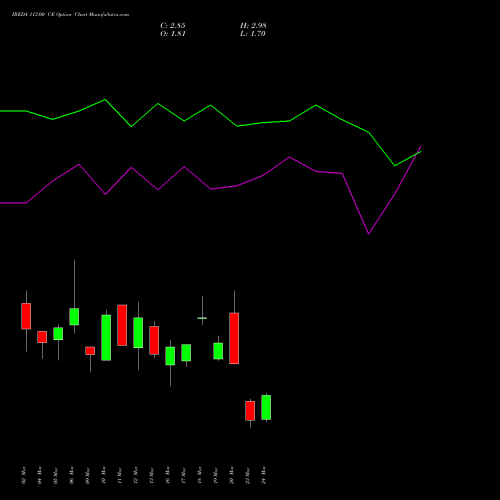Screen dimensions: 500x500
Task: Click the tall green candlestick for 10 Mar
Action: pyautogui.click(x=106, y=338)
